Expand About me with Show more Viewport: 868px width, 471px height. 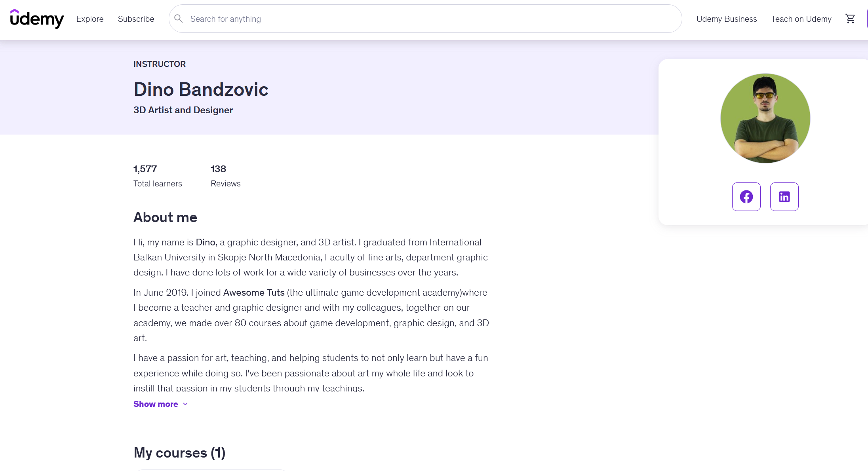coord(160,404)
